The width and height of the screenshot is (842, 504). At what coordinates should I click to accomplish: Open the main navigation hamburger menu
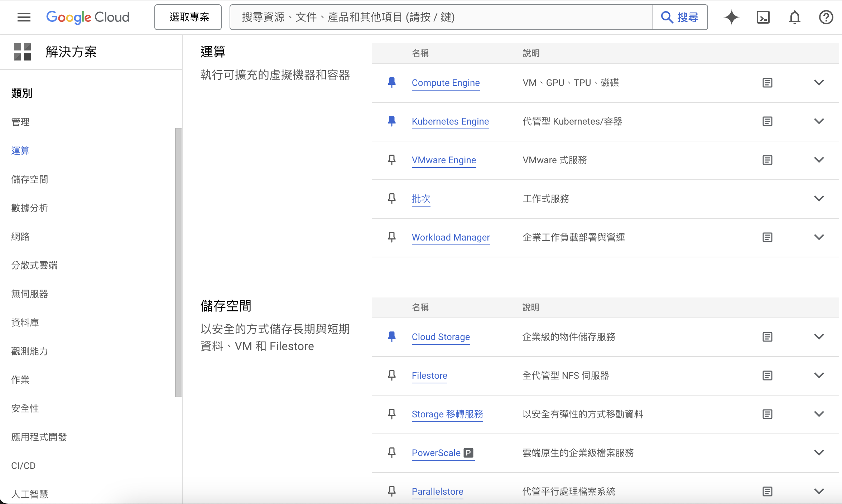(x=24, y=17)
